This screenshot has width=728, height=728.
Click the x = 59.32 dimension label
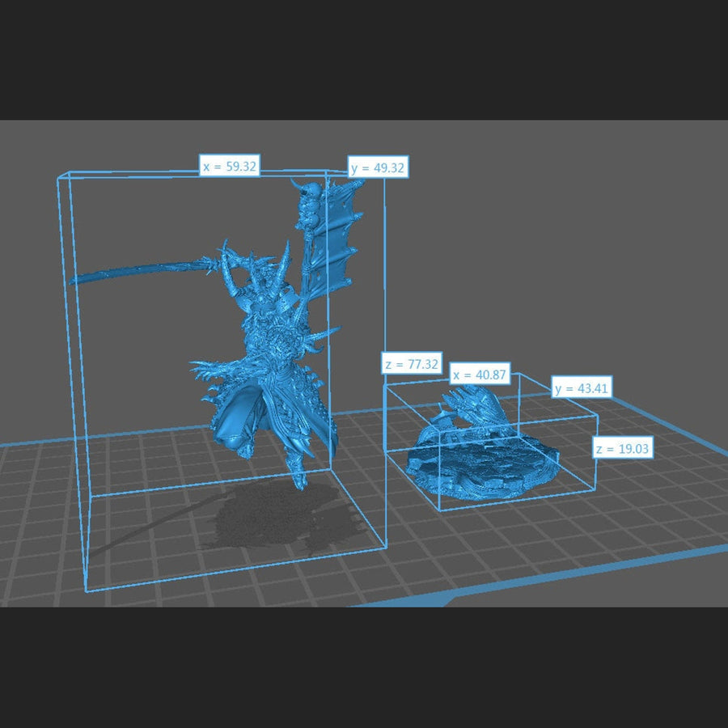tap(230, 166)
